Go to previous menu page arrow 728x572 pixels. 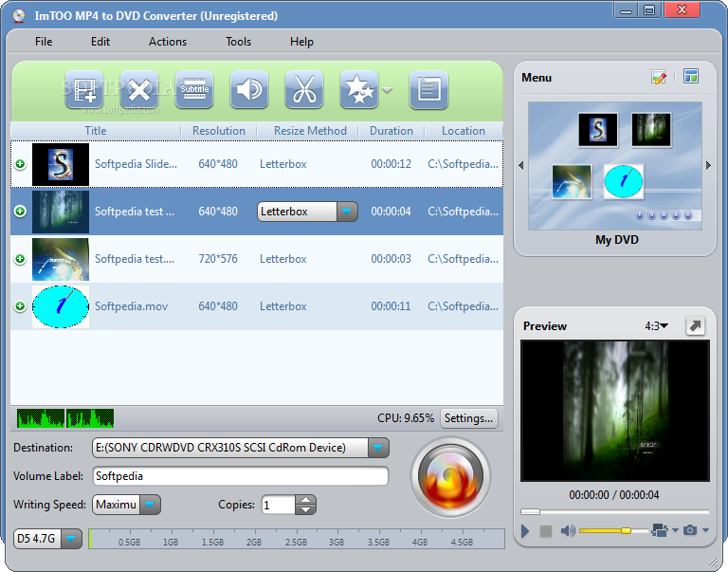coord(521,165)
